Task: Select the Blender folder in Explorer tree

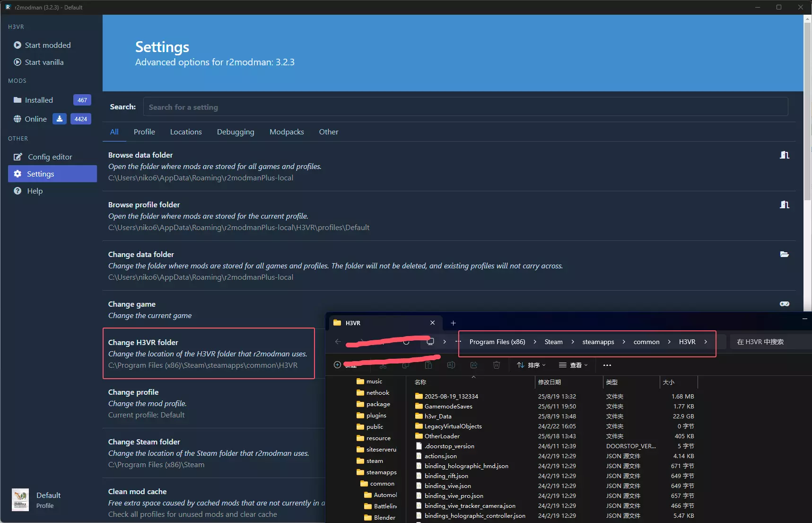Action: click(380, 518)
